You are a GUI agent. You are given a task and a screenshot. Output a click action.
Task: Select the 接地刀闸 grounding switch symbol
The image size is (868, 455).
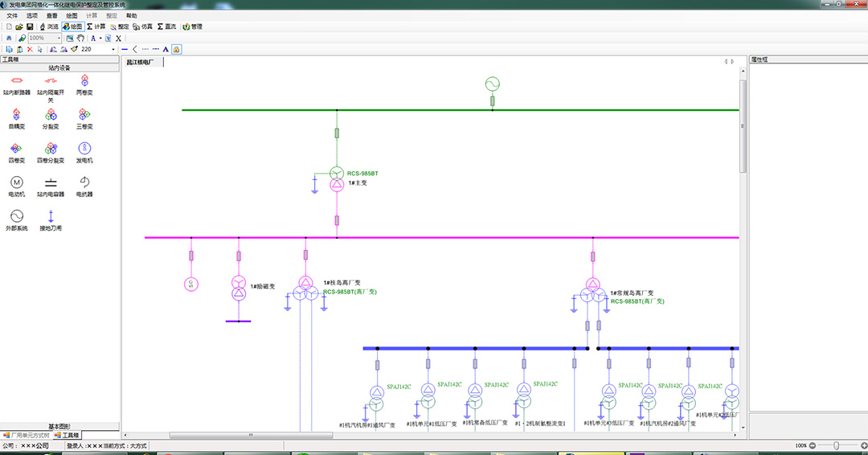tap(51, 216)
